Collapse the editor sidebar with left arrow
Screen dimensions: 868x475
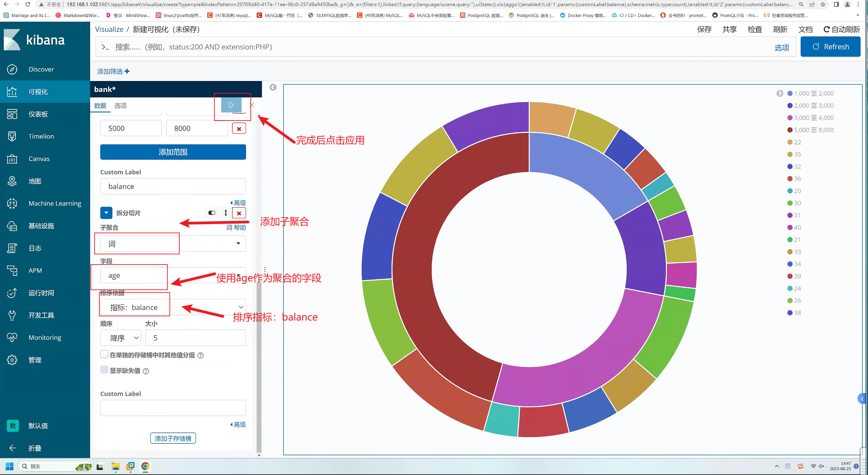(273, 87)
